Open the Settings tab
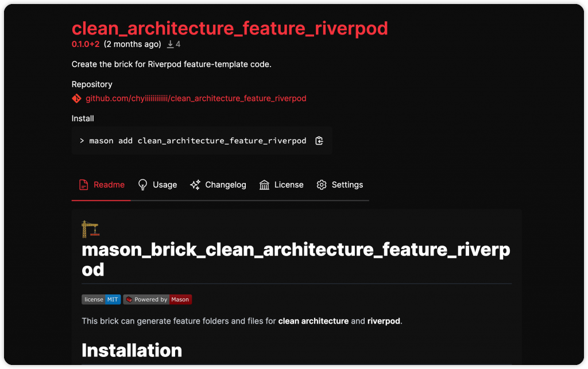 coord(340,185)
